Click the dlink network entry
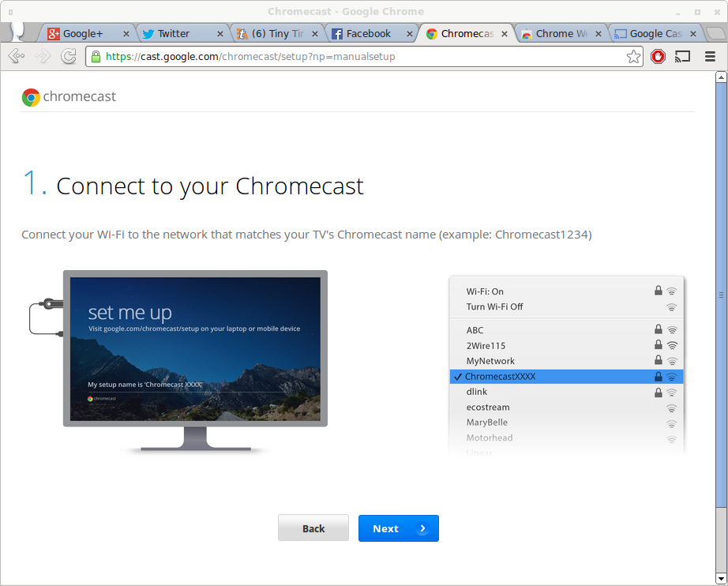 click(x=566, y=392)
